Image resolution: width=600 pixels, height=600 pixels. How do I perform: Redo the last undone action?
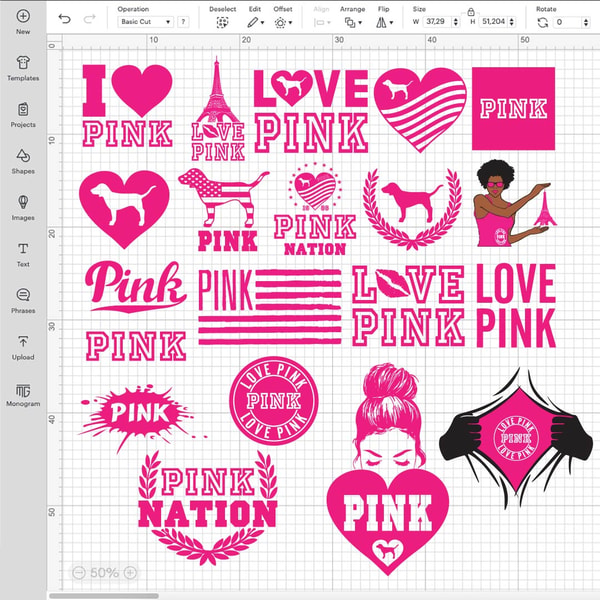tap(90, 19)
